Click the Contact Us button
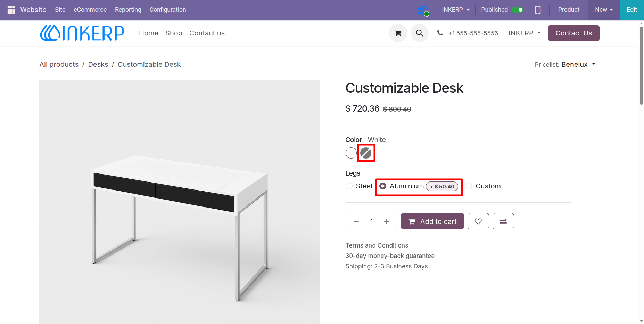644x324 pixels. coord(574,33)
